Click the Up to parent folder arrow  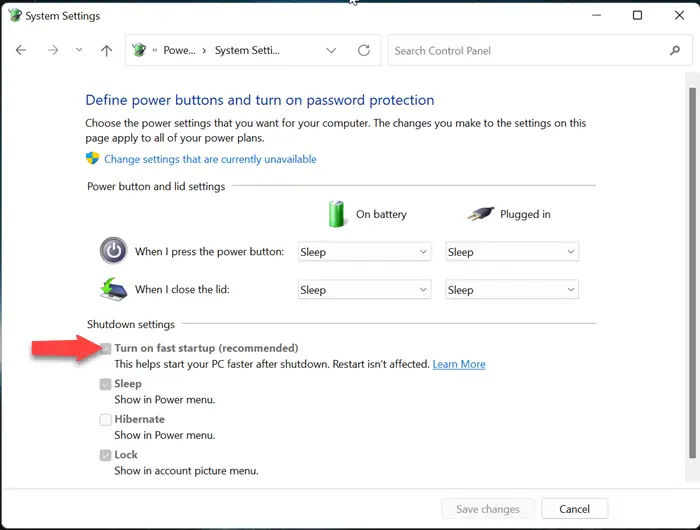pos(107,51)
